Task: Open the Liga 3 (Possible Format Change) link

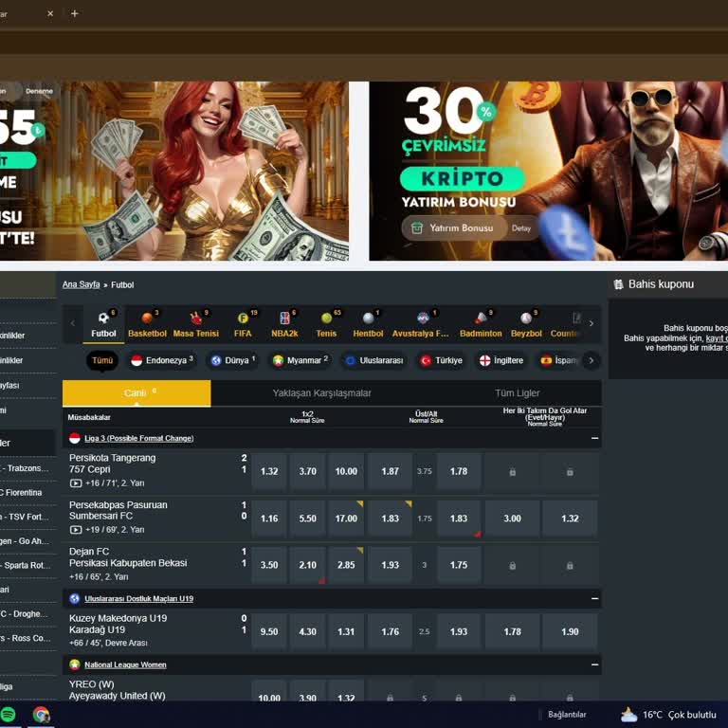Action: tap(138, 438)
